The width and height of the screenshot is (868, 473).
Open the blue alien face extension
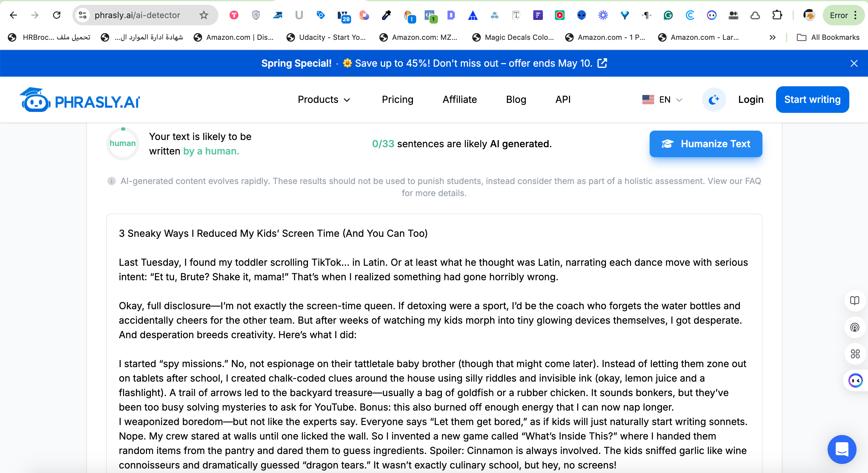pyautogui.click(x=581, y=15)
